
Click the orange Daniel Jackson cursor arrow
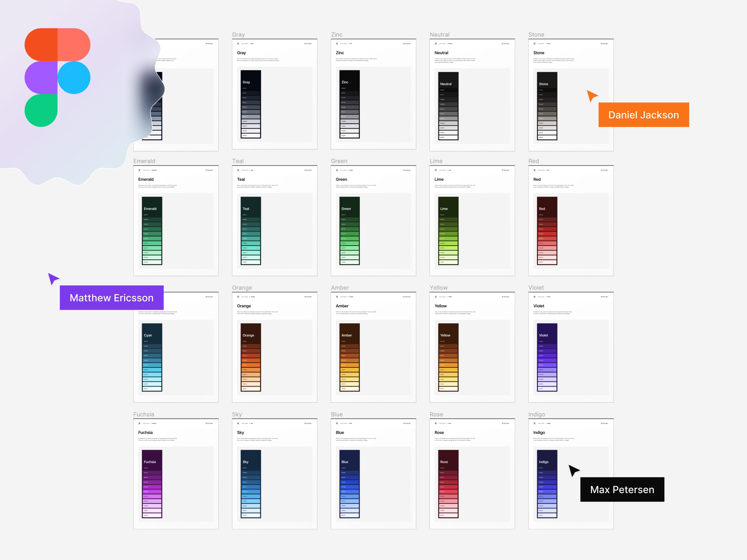point(591,95)
